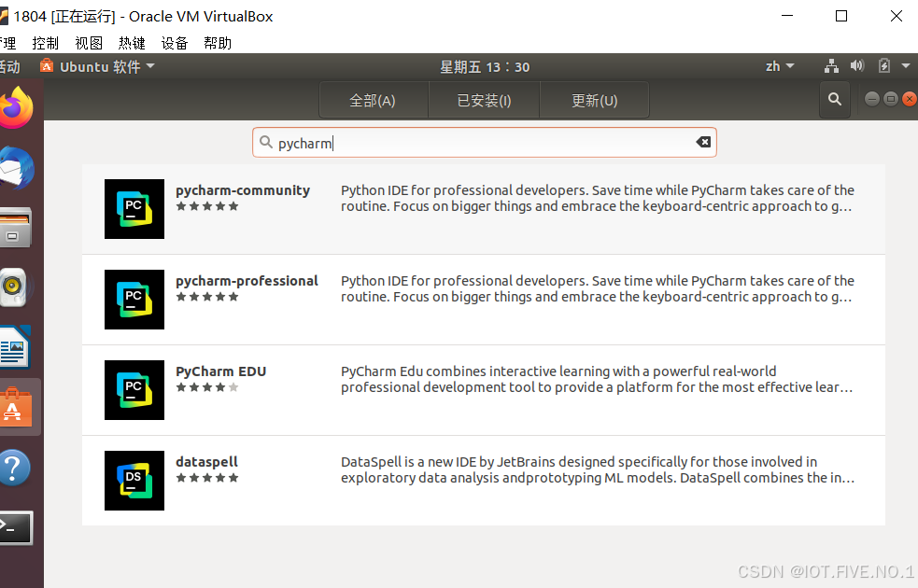This screenshot has height=588, width=918.
Task: Open LibreOffice Writer from the dock
Action: (x=15, y=347)
